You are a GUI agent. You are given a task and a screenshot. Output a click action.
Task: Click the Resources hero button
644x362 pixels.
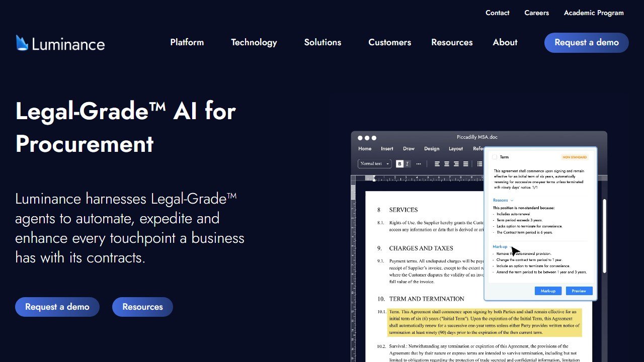click(142, 307)
